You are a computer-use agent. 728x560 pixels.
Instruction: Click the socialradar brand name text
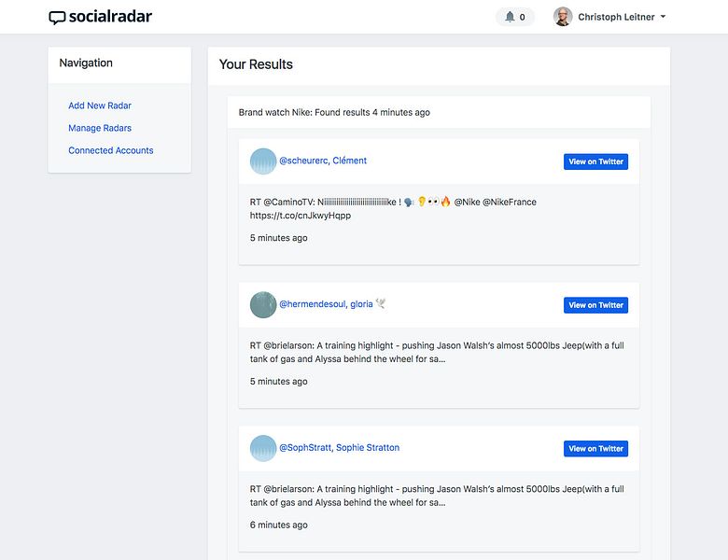pyautogui.click(x=110, y=17)
